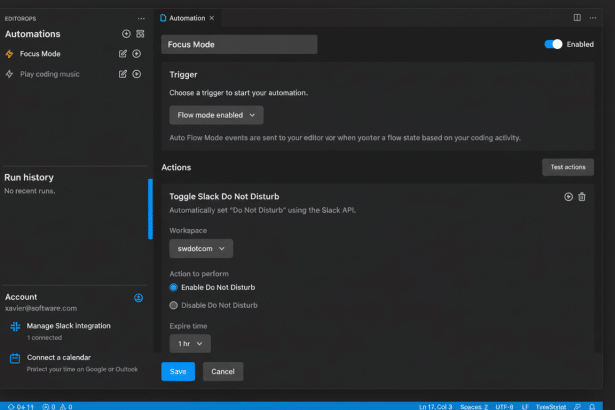Switch to the Automation tab
Viewport: 615px width, 410px height.
click(187, 18)
